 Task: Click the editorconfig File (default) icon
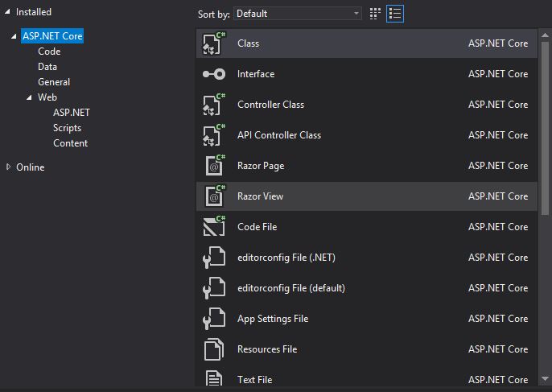click(214, 288)
